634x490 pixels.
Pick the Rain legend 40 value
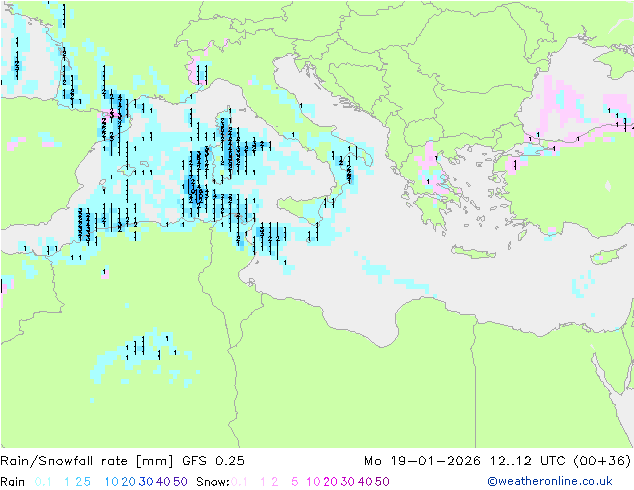coord(163,482)
